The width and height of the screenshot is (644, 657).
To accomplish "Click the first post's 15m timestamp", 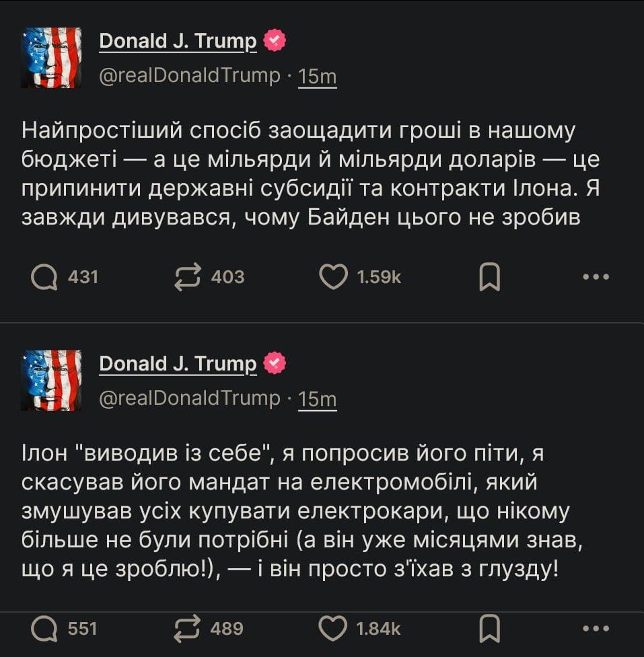I will [x=317, y=77].
